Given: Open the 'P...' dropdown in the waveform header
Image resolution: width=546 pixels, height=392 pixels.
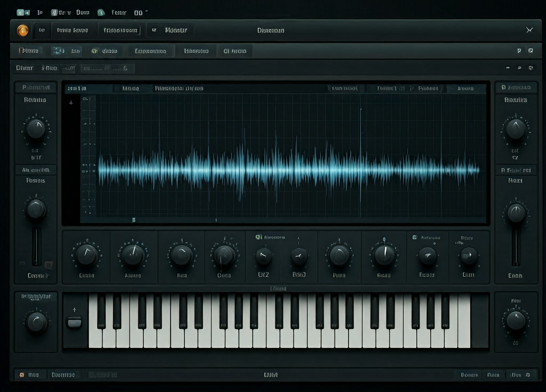Looking at the screenshot, I should click(x=428, y=88).
